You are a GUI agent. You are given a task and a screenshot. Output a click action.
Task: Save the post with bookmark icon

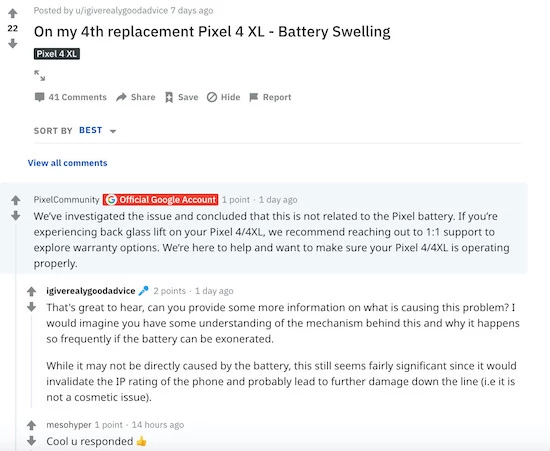(x=182, y=97)
